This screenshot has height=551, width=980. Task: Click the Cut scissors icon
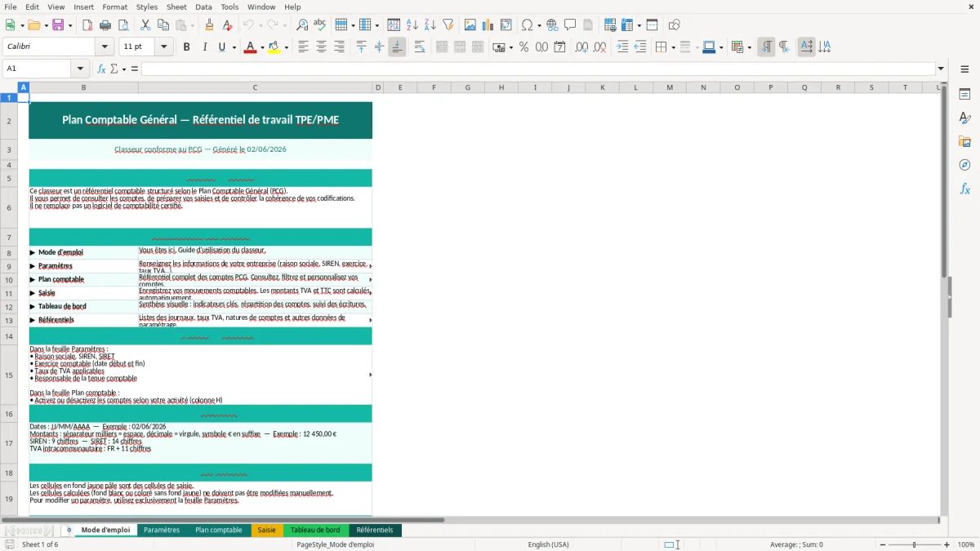(x=145, y=25)
